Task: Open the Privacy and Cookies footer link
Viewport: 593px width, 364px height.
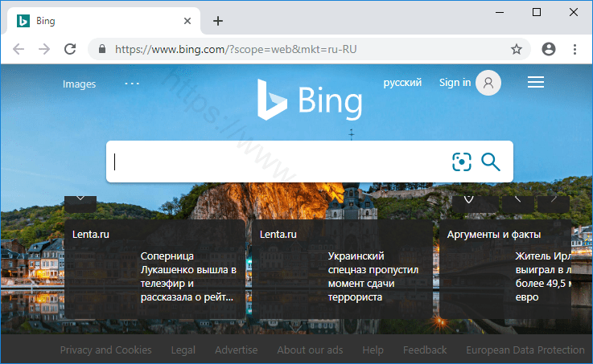Action: 105,350
